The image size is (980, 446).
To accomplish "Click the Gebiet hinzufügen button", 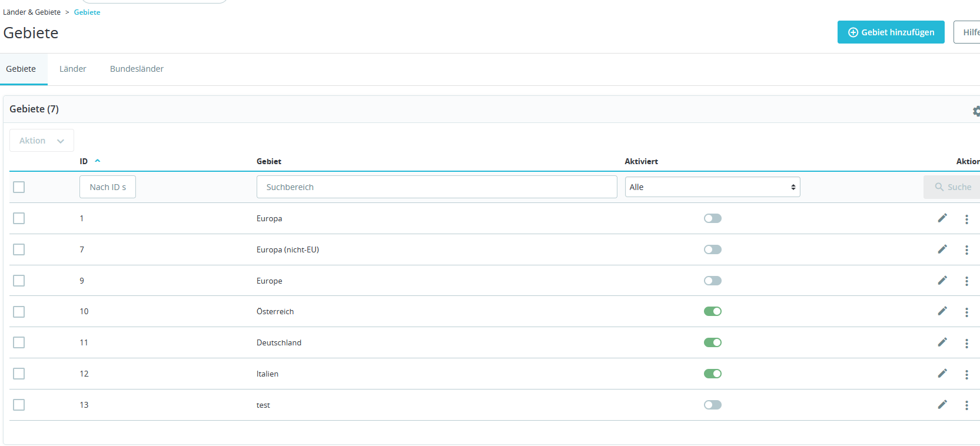I will 891,32.
